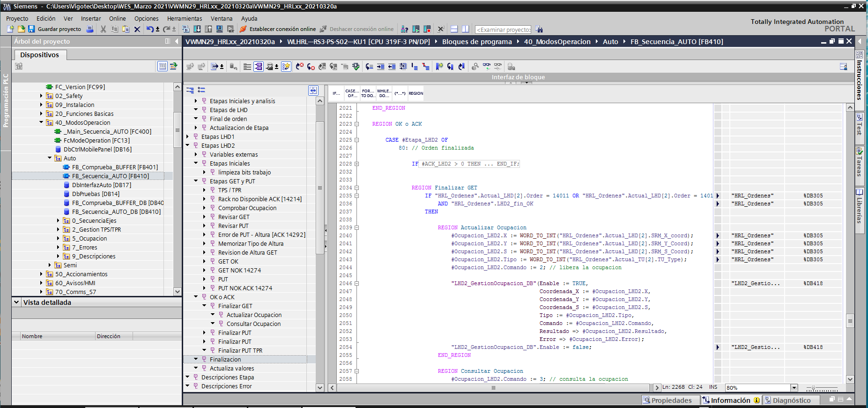The image size is (868, 408).
Task: Click the monitoring glasses icon
Action: point(487,67)
